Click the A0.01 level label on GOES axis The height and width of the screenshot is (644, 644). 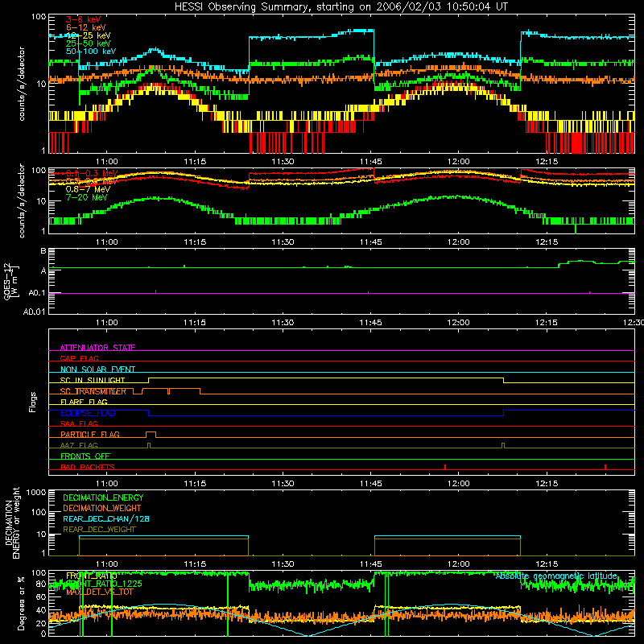pyautogui.click(x=35, y=312)
